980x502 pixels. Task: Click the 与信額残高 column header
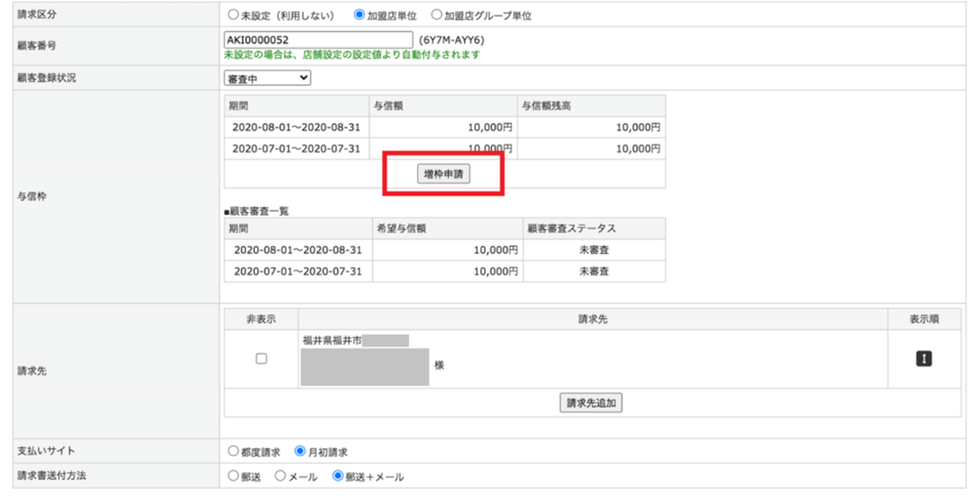pos(546,106)
